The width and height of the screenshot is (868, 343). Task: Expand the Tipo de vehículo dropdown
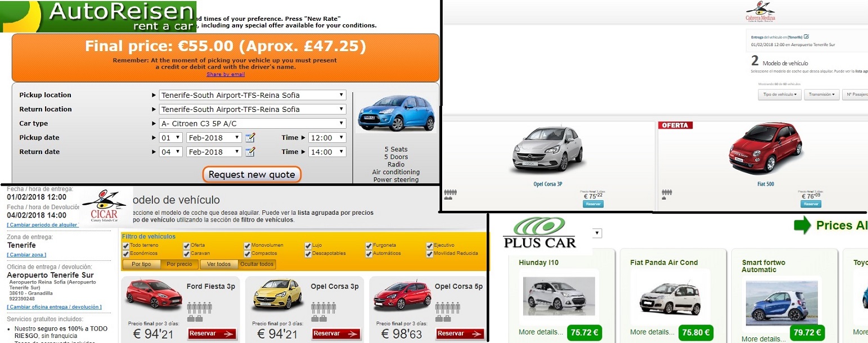pyautogui.click(x=780, y=95)
